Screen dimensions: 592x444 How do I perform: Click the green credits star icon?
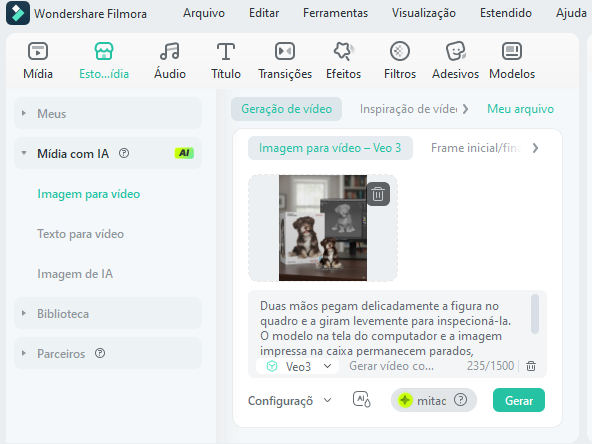click(x=405, y=400)
